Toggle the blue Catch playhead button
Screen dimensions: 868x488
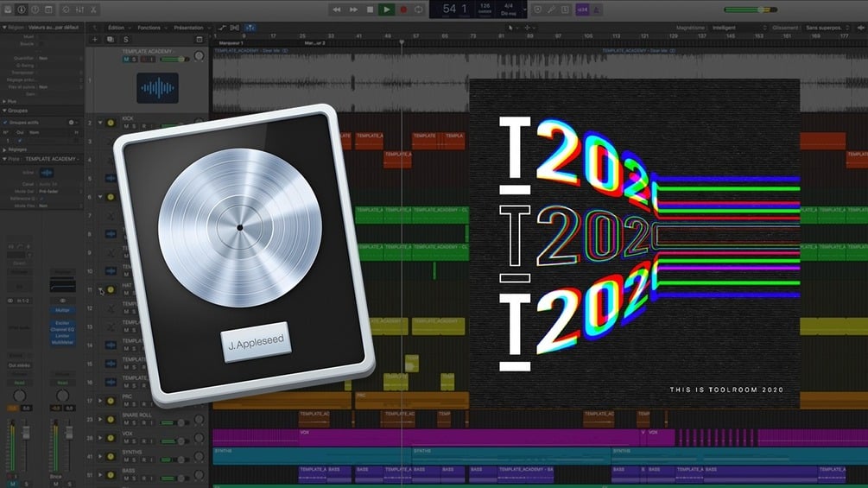(250, 27)
